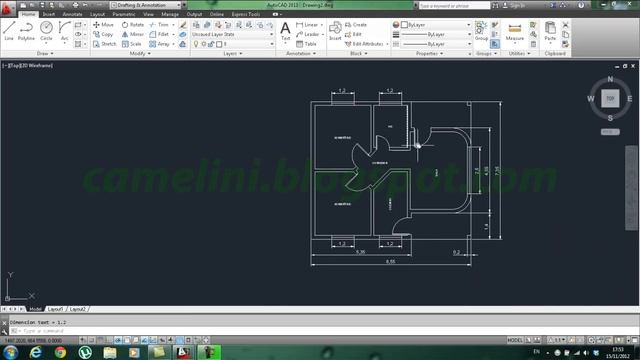Activate the Copy command

point(103,34)
